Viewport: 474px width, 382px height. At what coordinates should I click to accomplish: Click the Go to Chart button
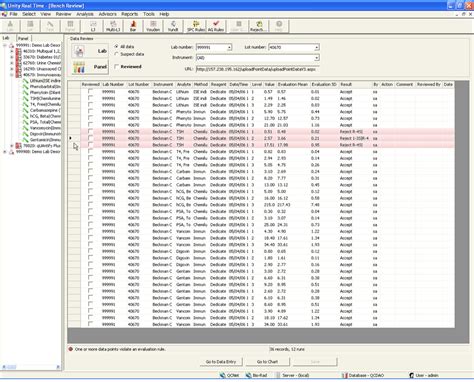click(267, 362)
